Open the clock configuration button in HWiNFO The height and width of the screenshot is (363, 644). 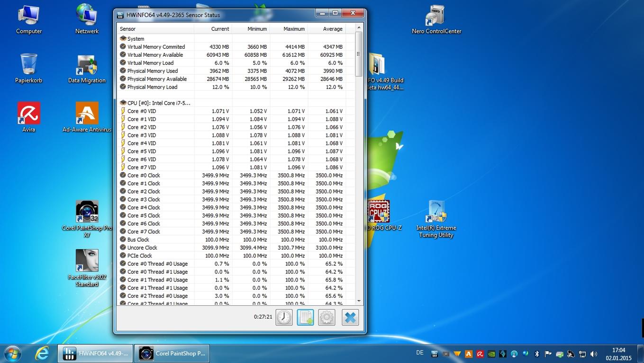point(284,317)
